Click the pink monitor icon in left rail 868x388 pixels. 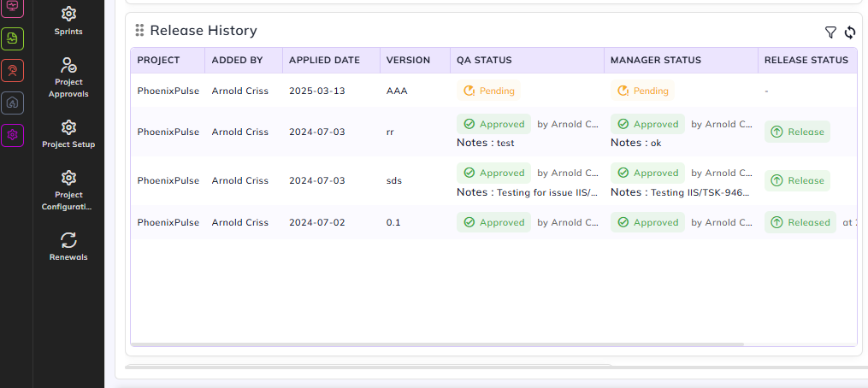(13, 6)
